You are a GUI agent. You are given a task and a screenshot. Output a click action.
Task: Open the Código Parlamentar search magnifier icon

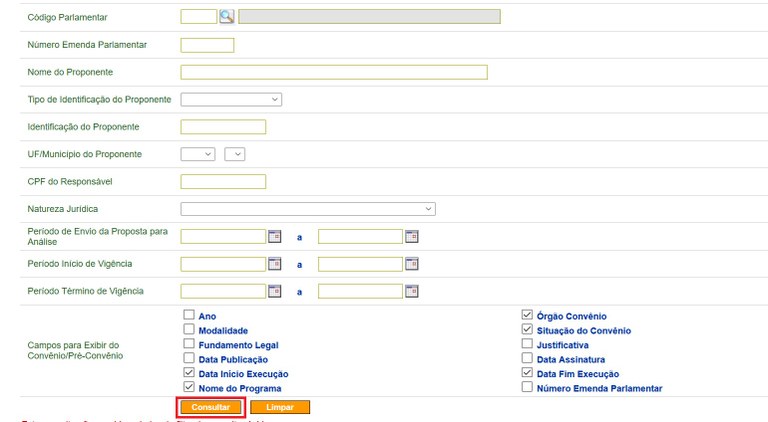tap(226, 16)
